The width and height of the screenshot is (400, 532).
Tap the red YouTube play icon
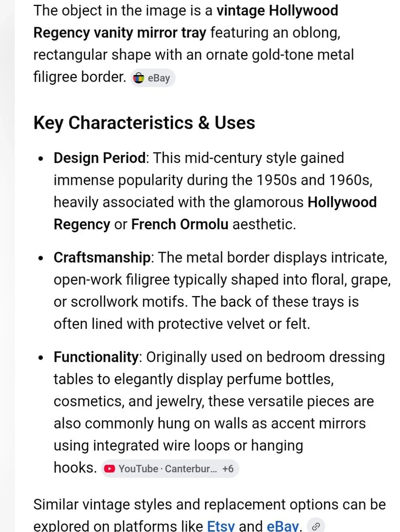pos(110,469)
